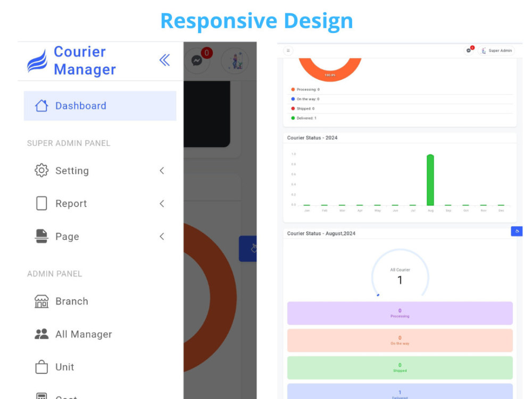
Task: Toggle On the way legend entry
Action: 305,99
